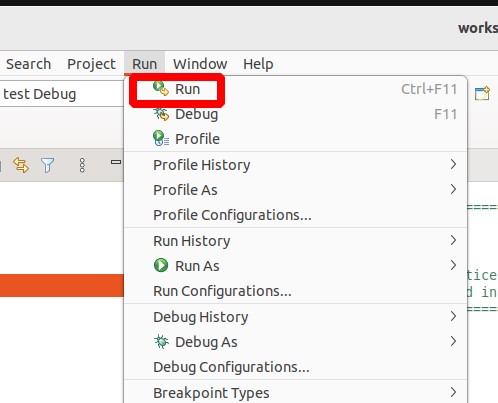
Task: Expand the Profile As submenu arrow
Action: (453, 189)
